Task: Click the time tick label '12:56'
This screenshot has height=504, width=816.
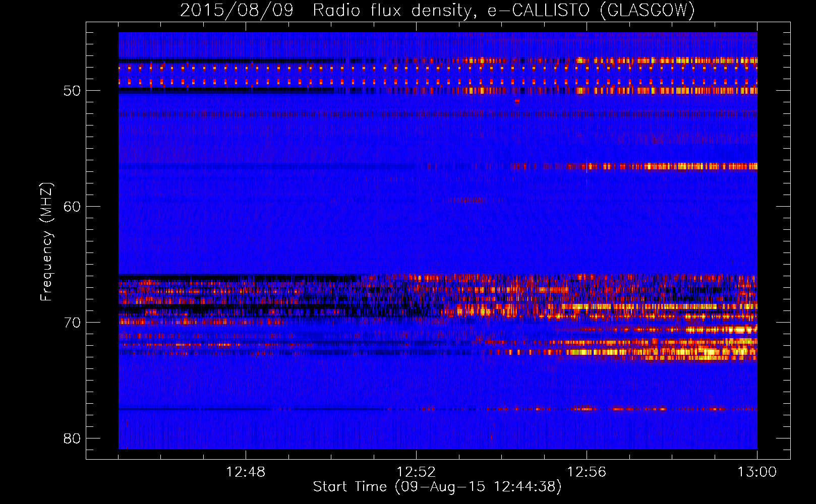Action: coord(587,472)
